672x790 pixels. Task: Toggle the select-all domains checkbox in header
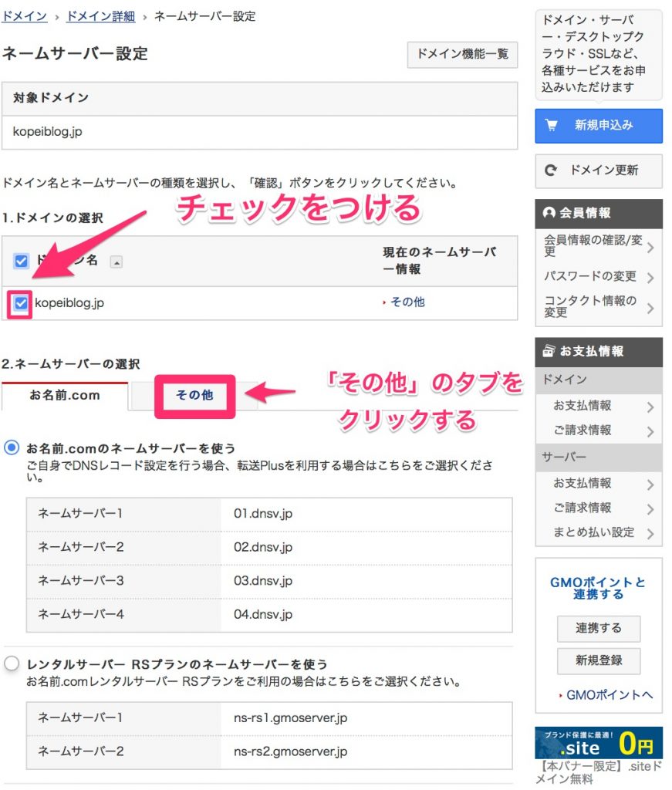pos(21,261)
